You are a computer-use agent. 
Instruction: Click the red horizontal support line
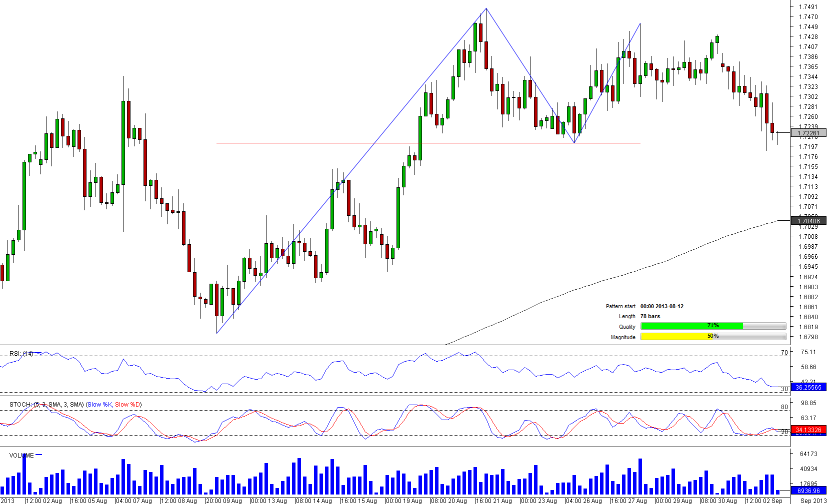[428, 143]
